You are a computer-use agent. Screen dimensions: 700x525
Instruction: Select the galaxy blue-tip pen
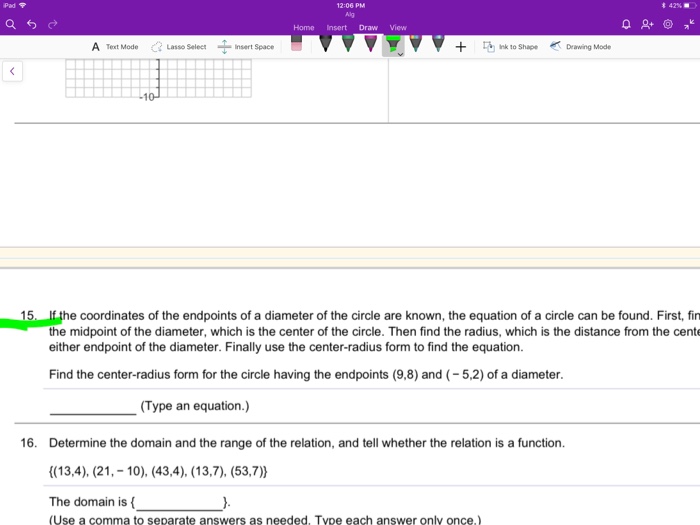click(438, 43)
